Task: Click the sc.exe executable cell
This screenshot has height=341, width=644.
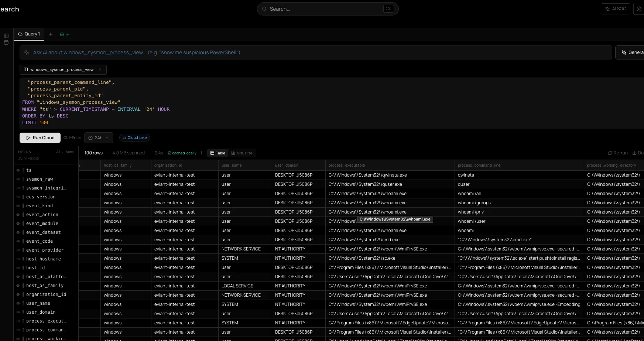Action: point(390,258)
